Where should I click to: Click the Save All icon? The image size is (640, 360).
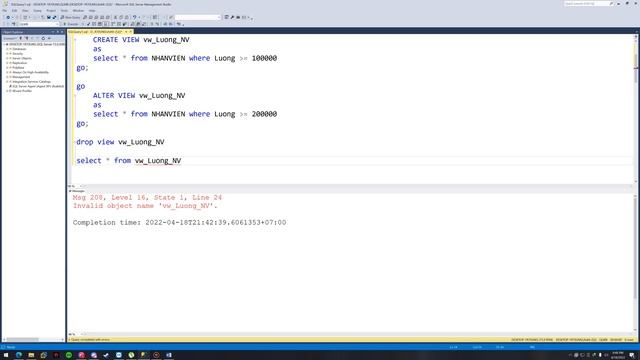click(x=54, y=17)
